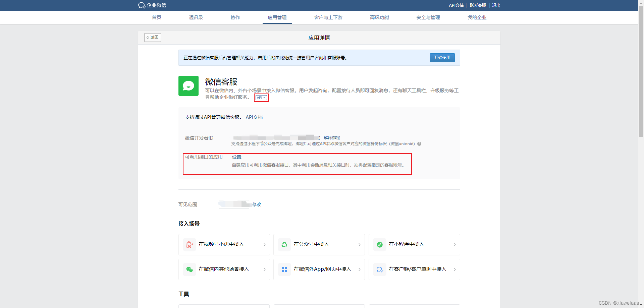Viewport: 644px width, 308px height.
Task: Select the 应用管理 tab
Action: click(277, 17)
